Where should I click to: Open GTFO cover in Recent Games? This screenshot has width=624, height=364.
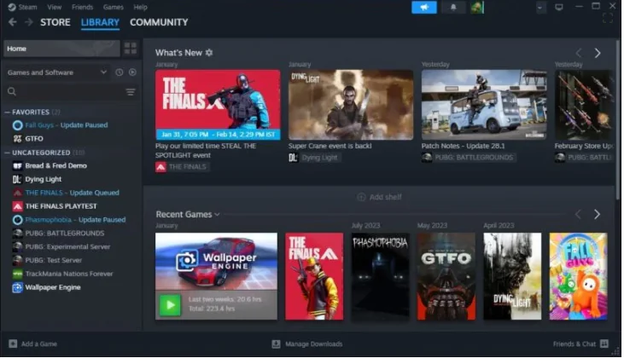446,276
